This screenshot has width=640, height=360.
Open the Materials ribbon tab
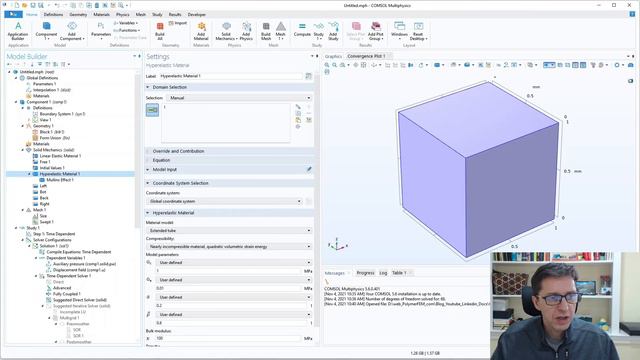101,15
